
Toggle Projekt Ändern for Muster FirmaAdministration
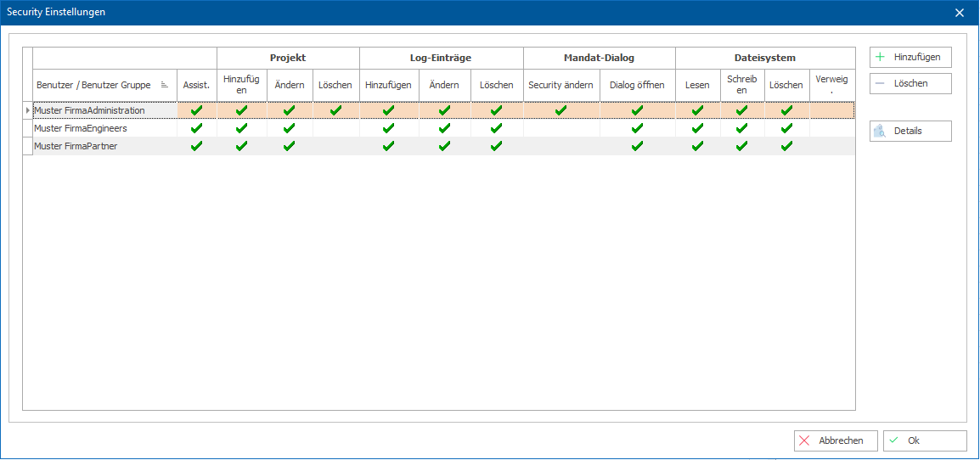coord(290,110)
